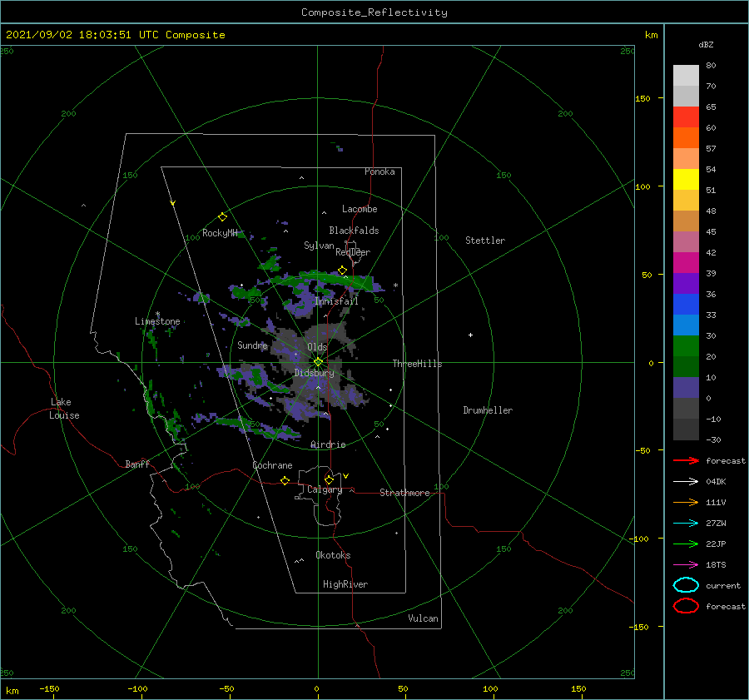Click the red forecast arrow in legend

[686, 460]
